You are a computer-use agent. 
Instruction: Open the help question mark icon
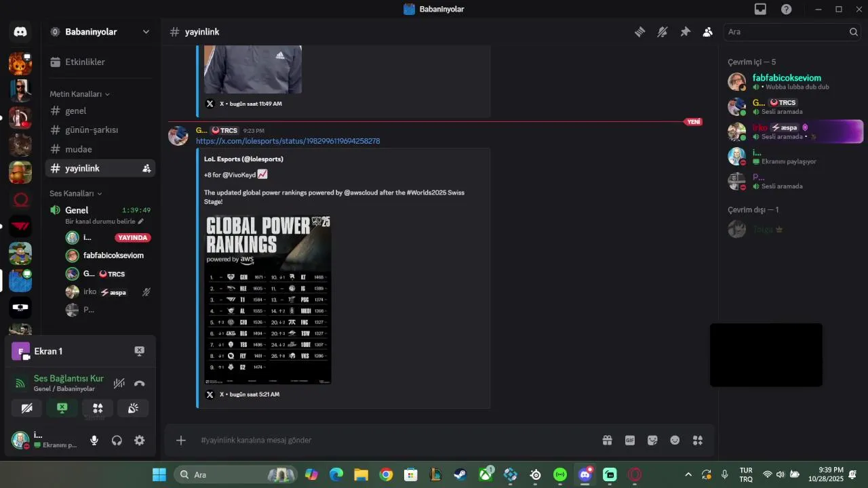click(x=786, y=9)
